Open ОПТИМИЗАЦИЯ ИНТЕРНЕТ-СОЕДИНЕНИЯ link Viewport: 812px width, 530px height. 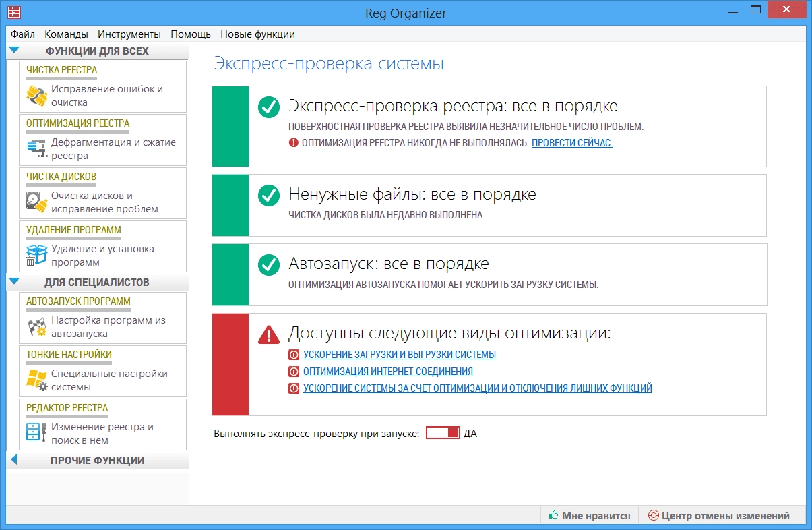coord(388,372)
